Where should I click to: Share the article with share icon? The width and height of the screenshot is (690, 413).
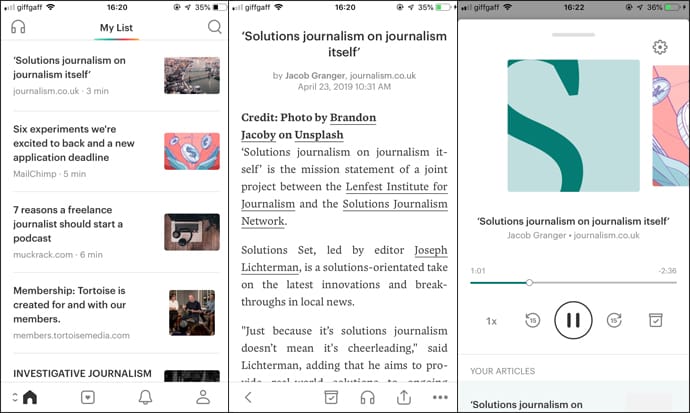pos(404,397)
